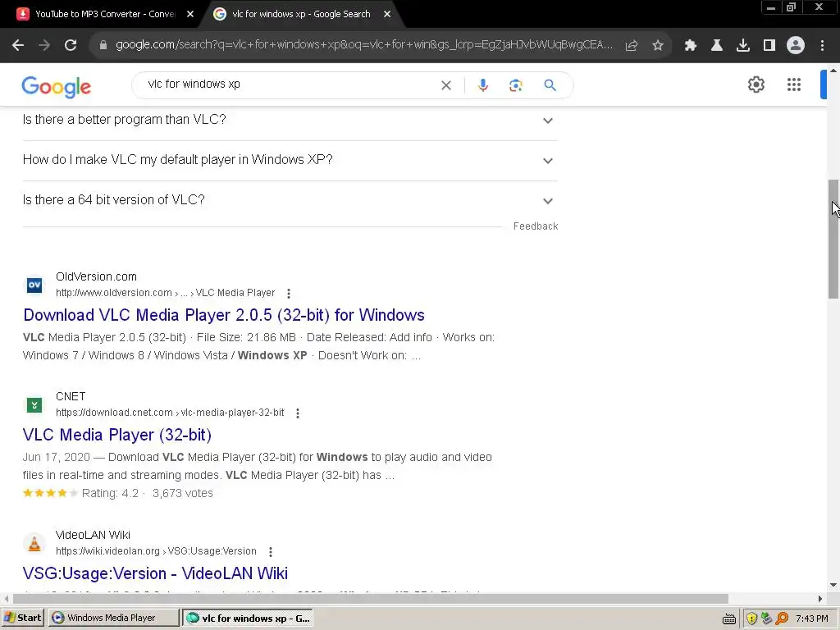Select vlc for windows xp taskbar button

click(248, 618)
